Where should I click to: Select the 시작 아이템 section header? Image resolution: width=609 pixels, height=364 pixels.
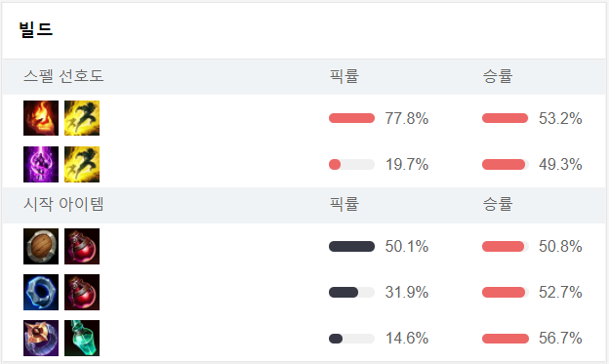[x=63, y=204]
